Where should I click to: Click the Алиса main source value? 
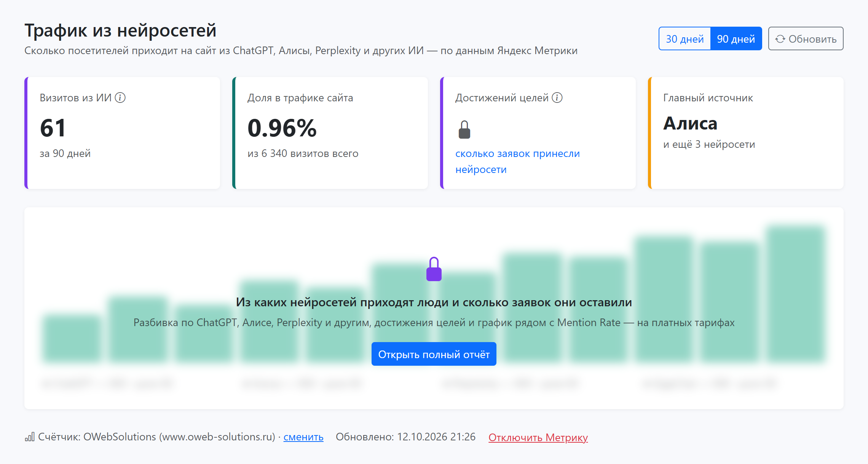pyautogui.click(x=690, y=123)
